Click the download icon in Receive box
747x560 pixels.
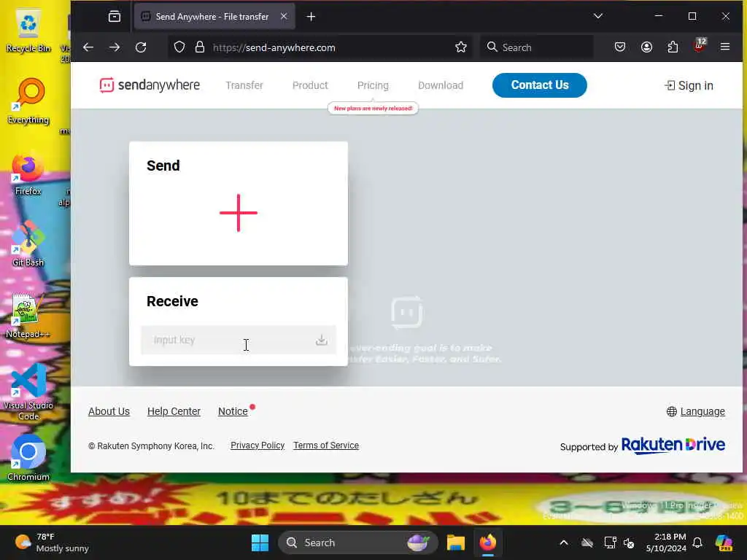(x=322, y=340)
